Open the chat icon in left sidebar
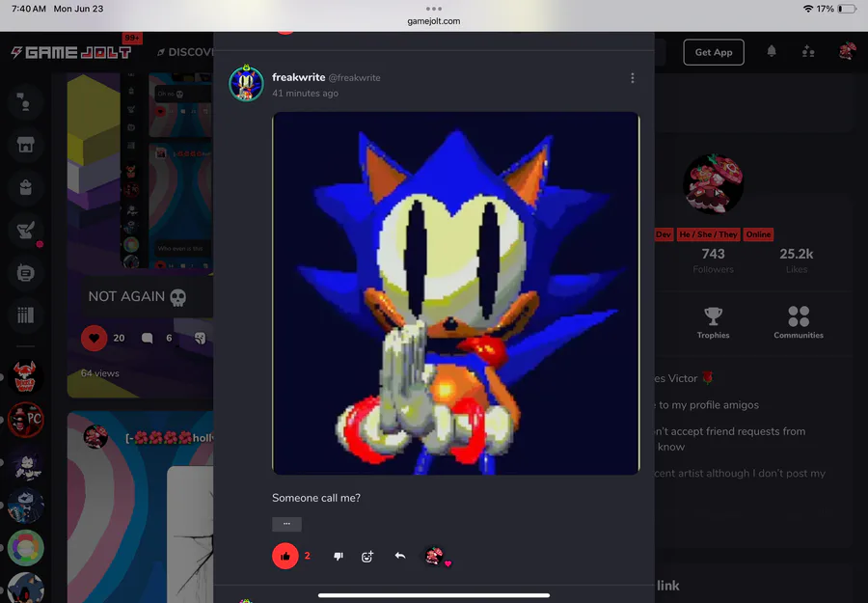This screenshot has width=868, height=603. coord(25,102)
